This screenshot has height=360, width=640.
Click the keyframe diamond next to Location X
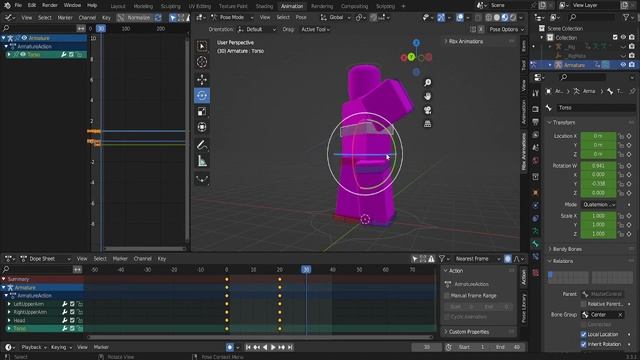[629, 136]
